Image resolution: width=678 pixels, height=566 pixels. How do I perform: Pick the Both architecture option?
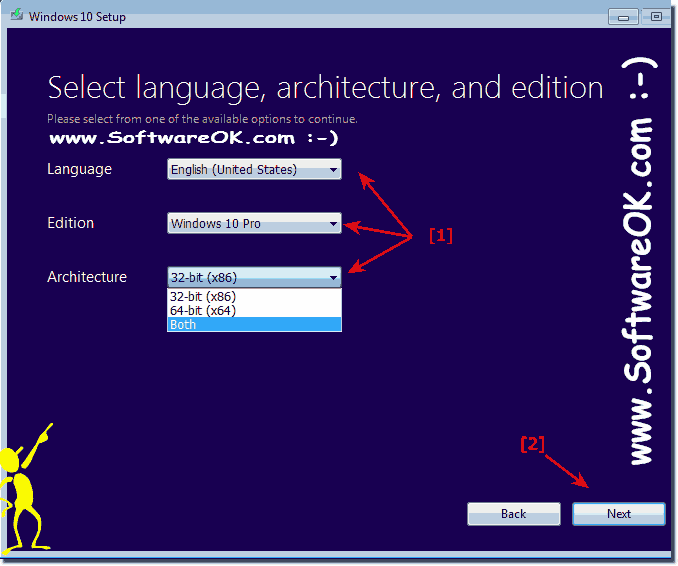(x=254, y=324)
